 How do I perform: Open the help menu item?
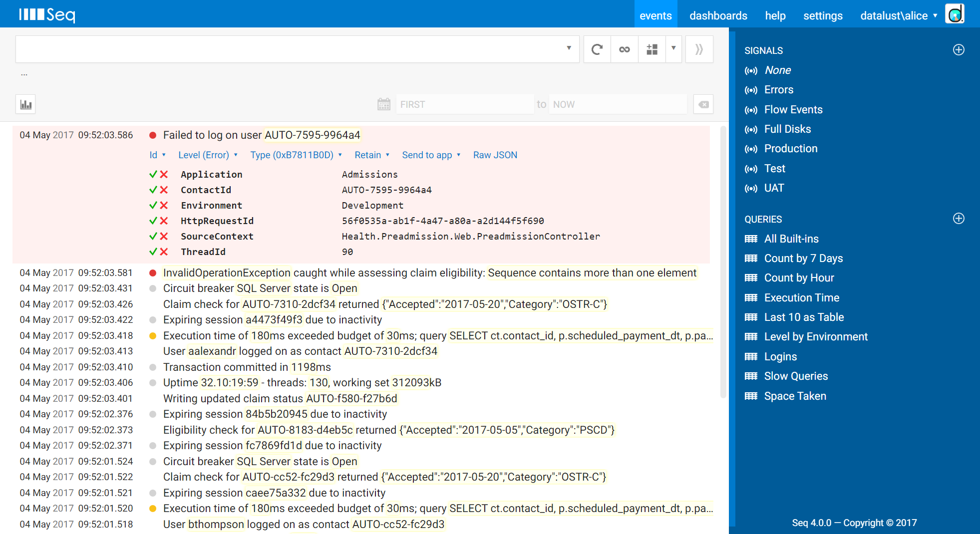[775, 15]
